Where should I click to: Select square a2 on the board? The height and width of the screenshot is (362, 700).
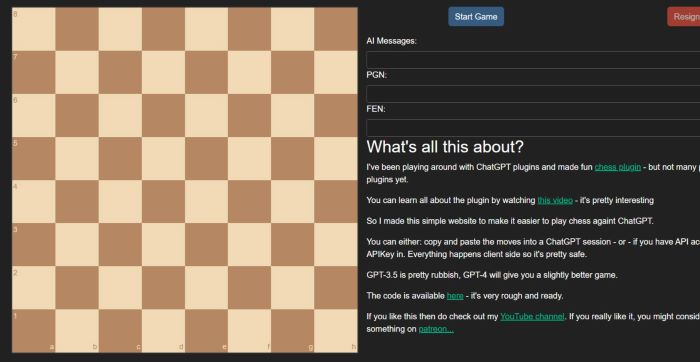(x=33, y=288)
